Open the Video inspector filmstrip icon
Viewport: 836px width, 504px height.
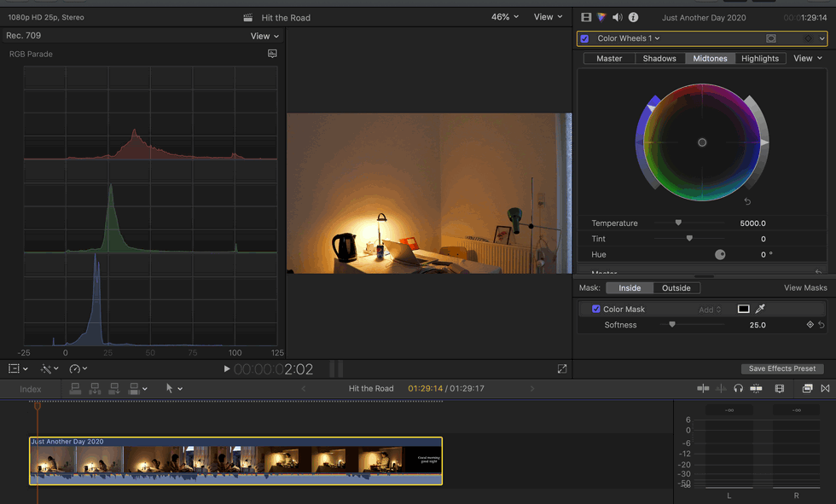[x=586, y=17]
